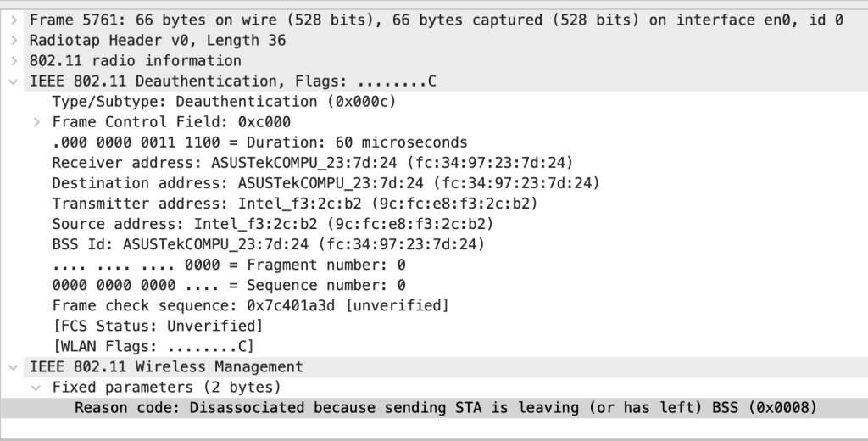Select the Duration 60 microseconds field
Image resolution: width=868 pixels, height=441 pixels.
tap(259, 142)
